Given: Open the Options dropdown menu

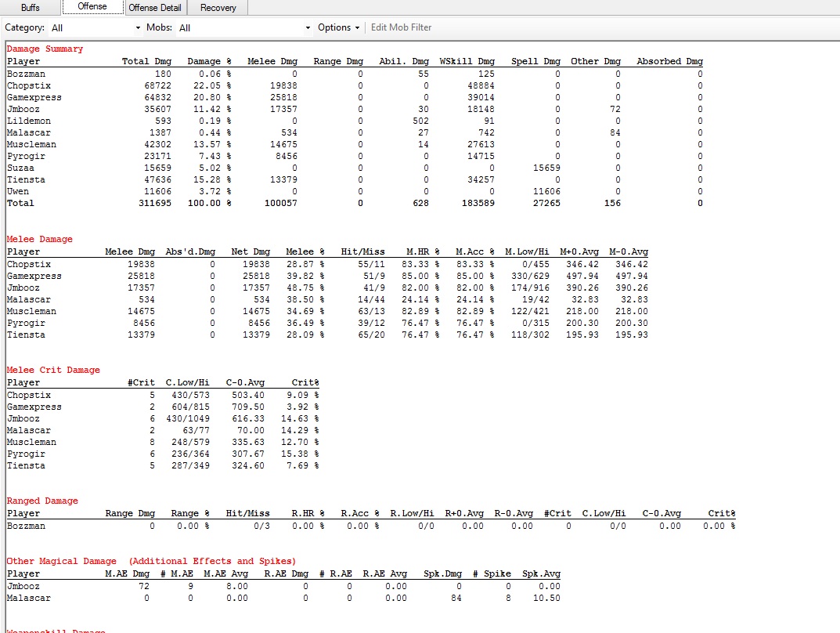Looking at the screenshot, I should (x=338, y=27).
